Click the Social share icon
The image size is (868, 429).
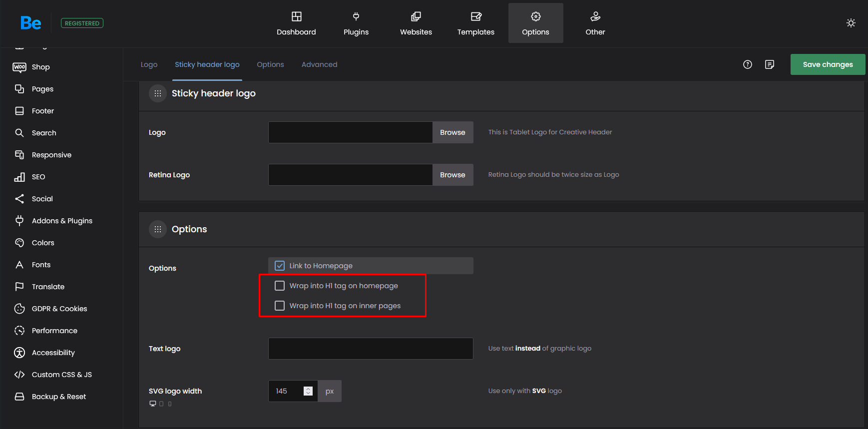click(19, 199)
